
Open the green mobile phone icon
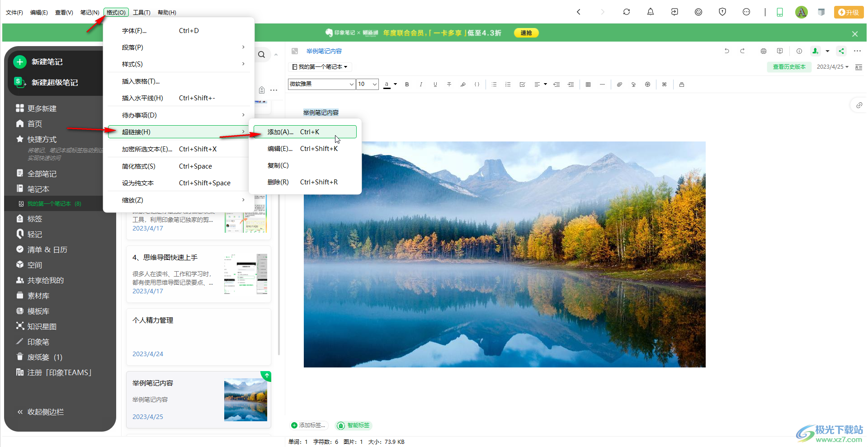pos(779,12)
